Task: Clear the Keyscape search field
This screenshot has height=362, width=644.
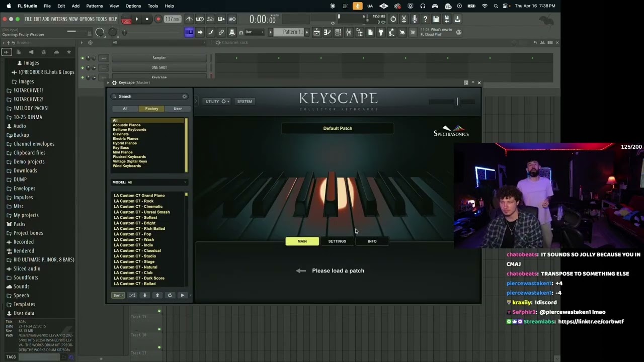Action: 185,97
